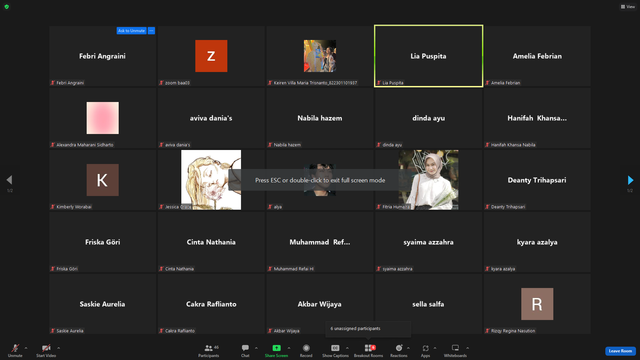Click muted mic icon beside zoom baa03 label

pyautogui.click(x=161, y=83)
